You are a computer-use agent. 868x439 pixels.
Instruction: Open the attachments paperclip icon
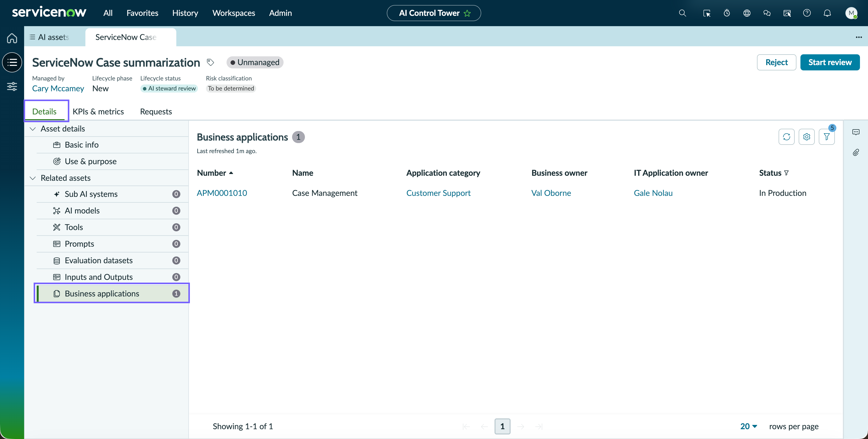tap(855, 153)
